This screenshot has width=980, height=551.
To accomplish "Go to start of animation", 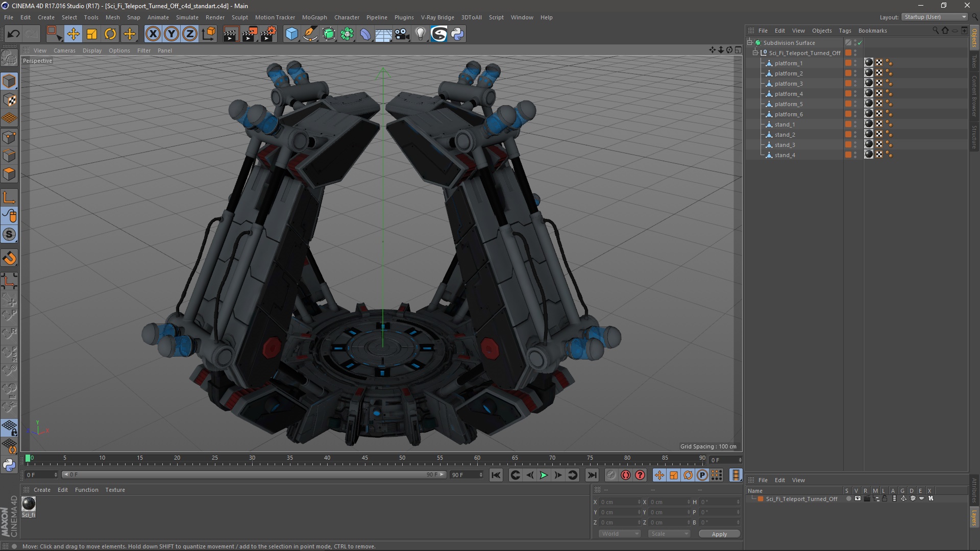I will tap(496, 475).
